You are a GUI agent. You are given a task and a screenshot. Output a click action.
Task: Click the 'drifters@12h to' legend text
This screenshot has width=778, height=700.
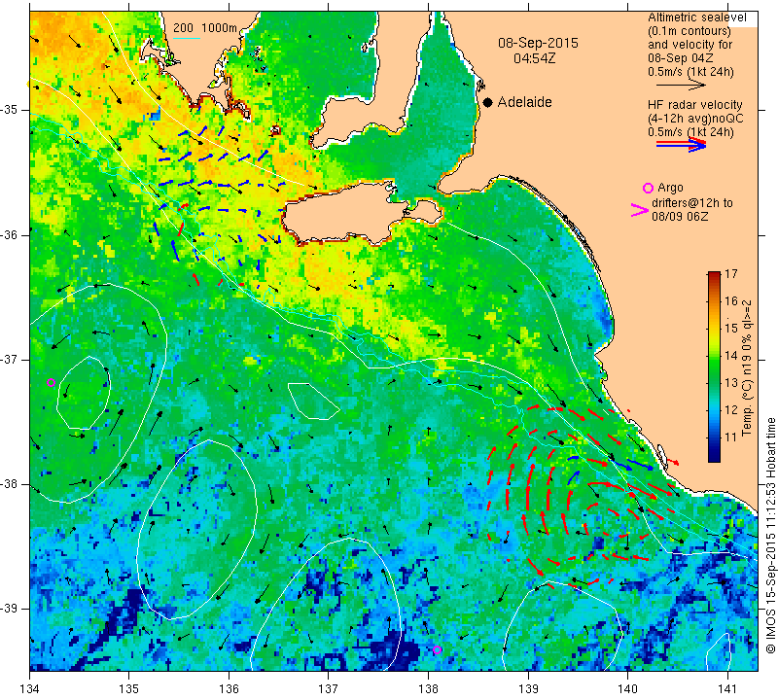(691, 203)
